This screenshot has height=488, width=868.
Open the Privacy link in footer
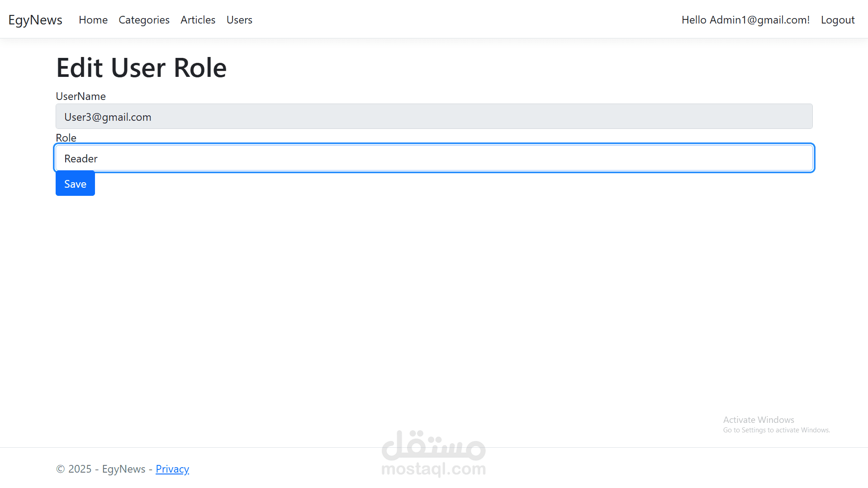tap(172, 469)
